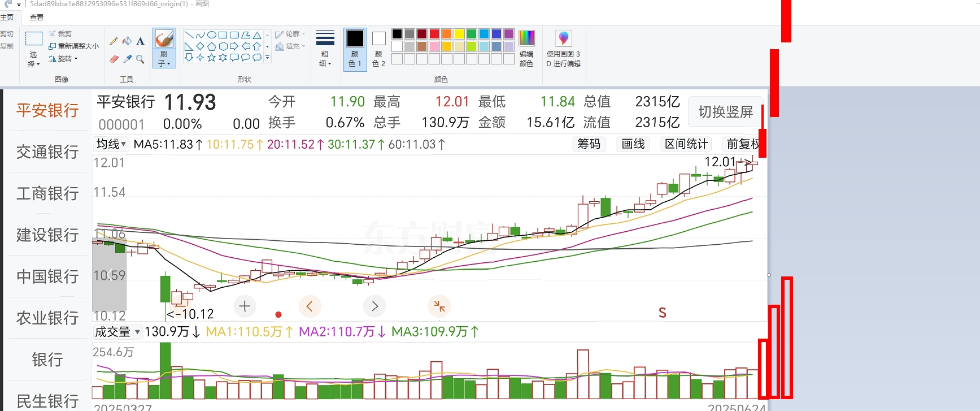Pick the Rectangle shape
Viewport: 980px width, 411px height.
coord(223,35)
